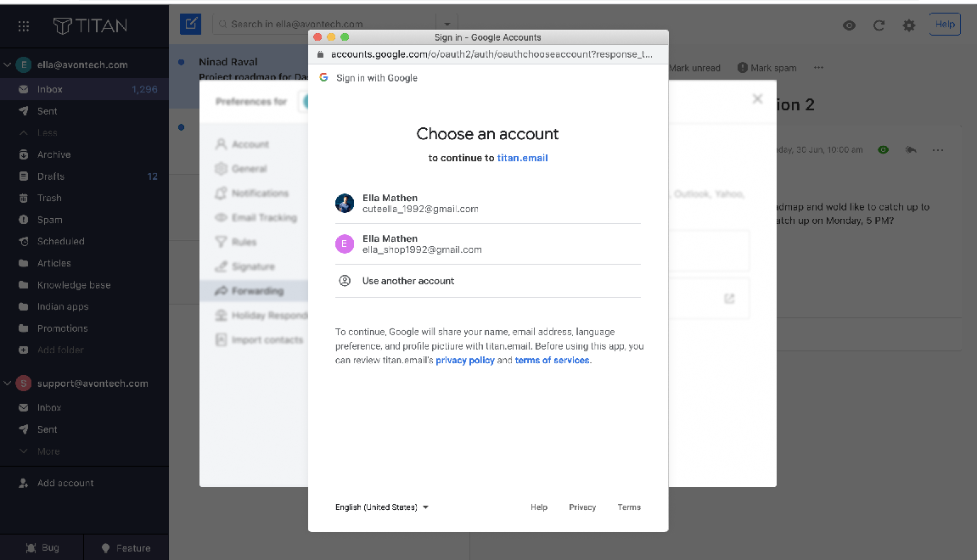The width and height of the screenshot is (977, 560).
Task: Select the ella_shop1992@gmail.com account
Action: (x=488, y=244)
